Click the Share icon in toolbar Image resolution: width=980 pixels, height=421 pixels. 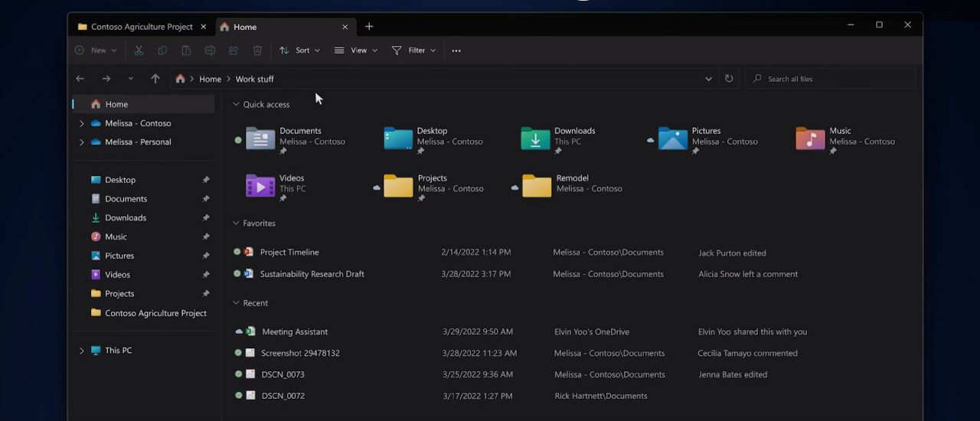click(x=234, y=51)
